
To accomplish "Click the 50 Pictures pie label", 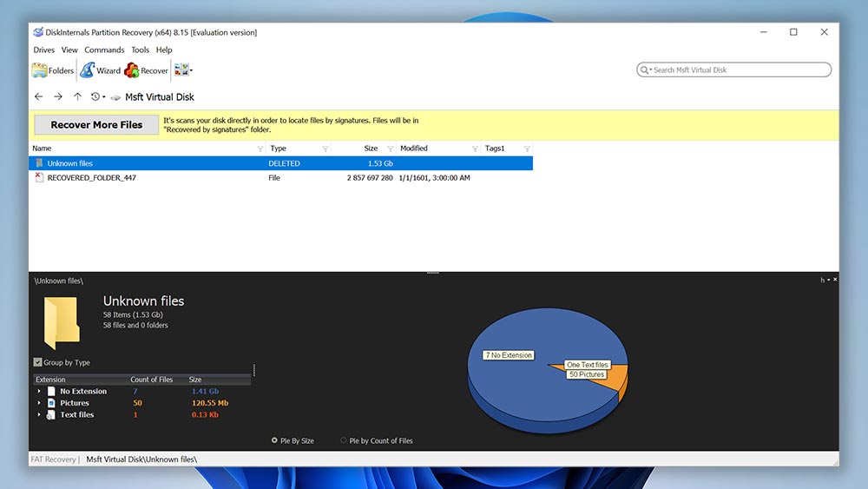I will (x=586, y=374).
